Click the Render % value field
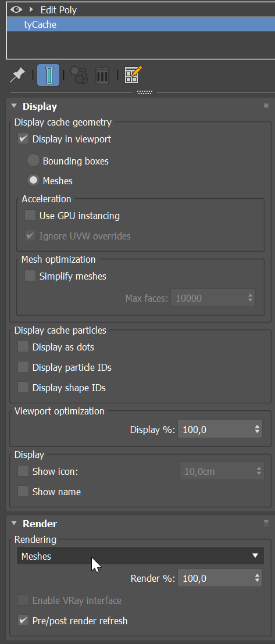Screen dimensions: 275x644 point(215,578)
